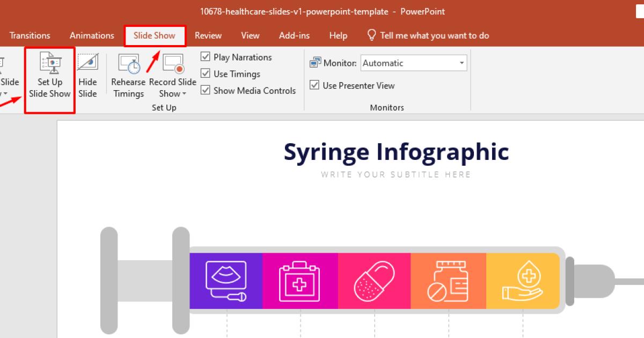Open the Review tab
The image size is (644, 338).
pos(208,35)
